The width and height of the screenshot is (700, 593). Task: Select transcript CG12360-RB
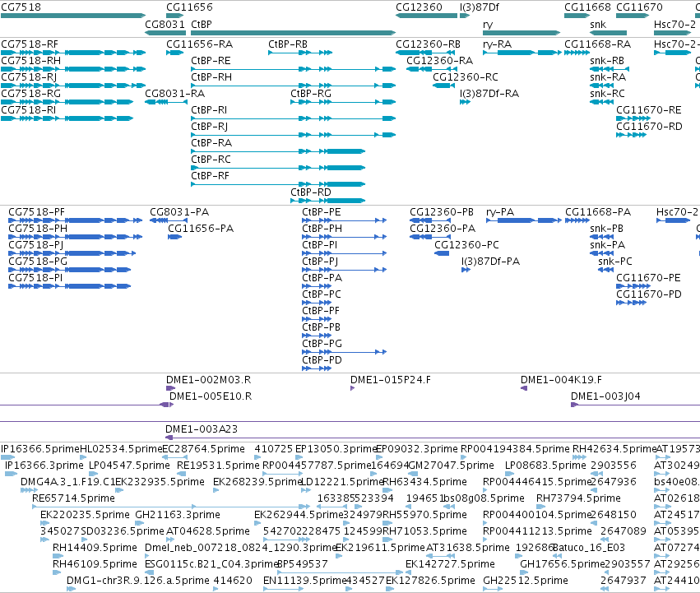pyautogui.click(x=427, y=53)
